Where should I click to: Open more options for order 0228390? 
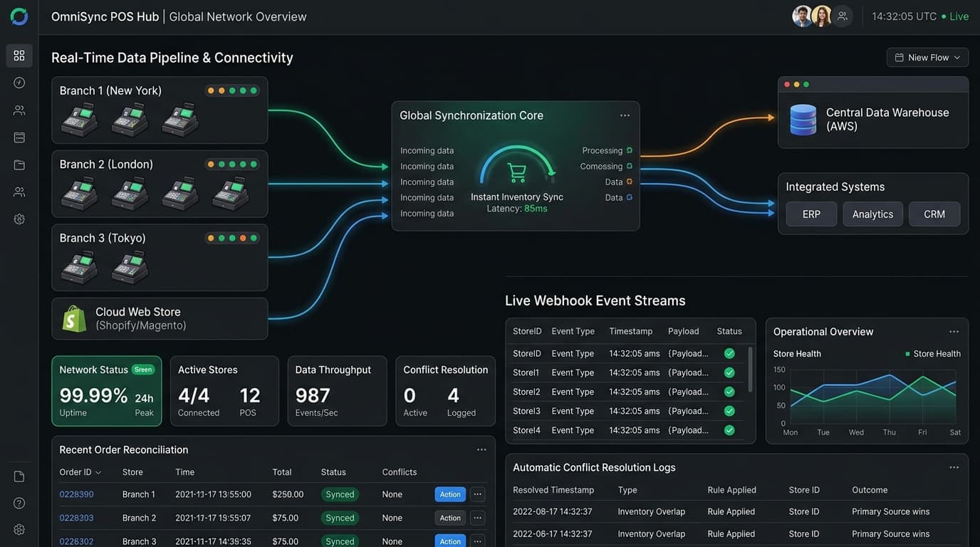point(478,494)
